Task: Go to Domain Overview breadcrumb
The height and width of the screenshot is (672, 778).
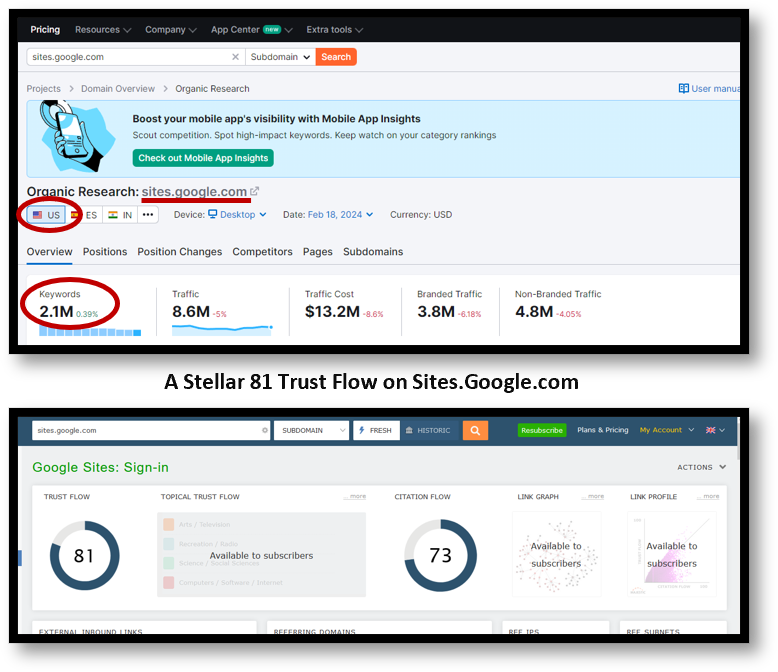Action: coord(118,89)
